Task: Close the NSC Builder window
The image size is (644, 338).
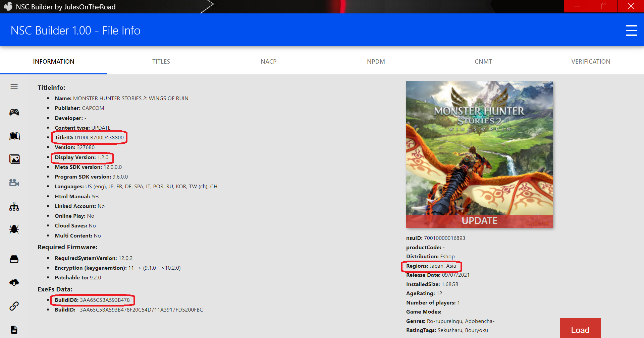Action: coord(631,6)
